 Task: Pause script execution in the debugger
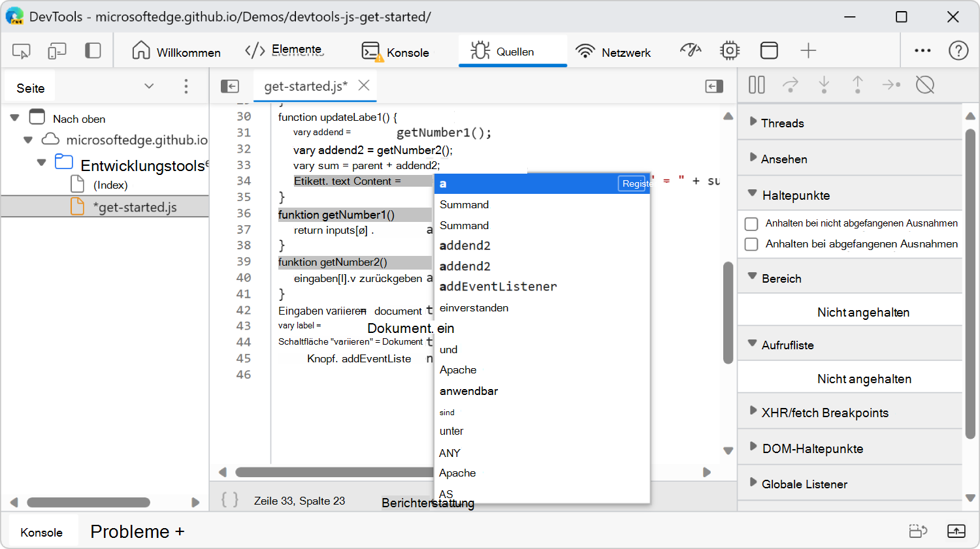756,85
